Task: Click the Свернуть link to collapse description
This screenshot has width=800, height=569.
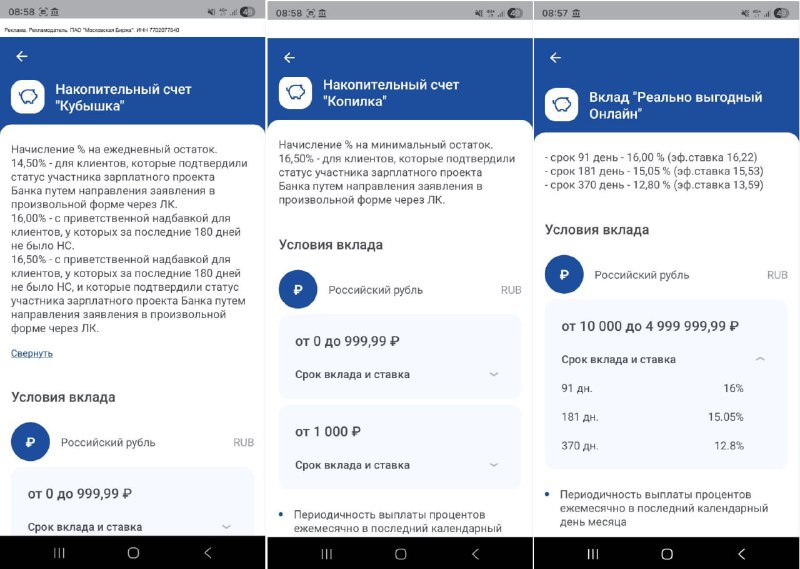Action: tap(32, 353)
